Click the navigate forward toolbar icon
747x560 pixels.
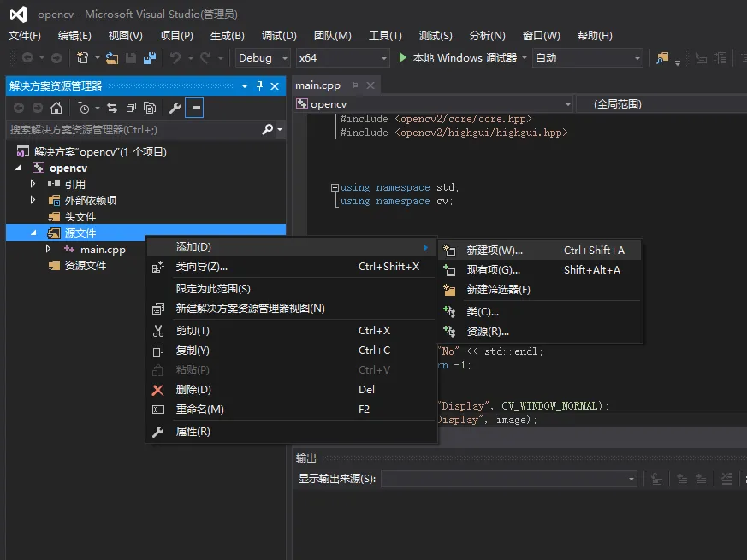(56, 58)
